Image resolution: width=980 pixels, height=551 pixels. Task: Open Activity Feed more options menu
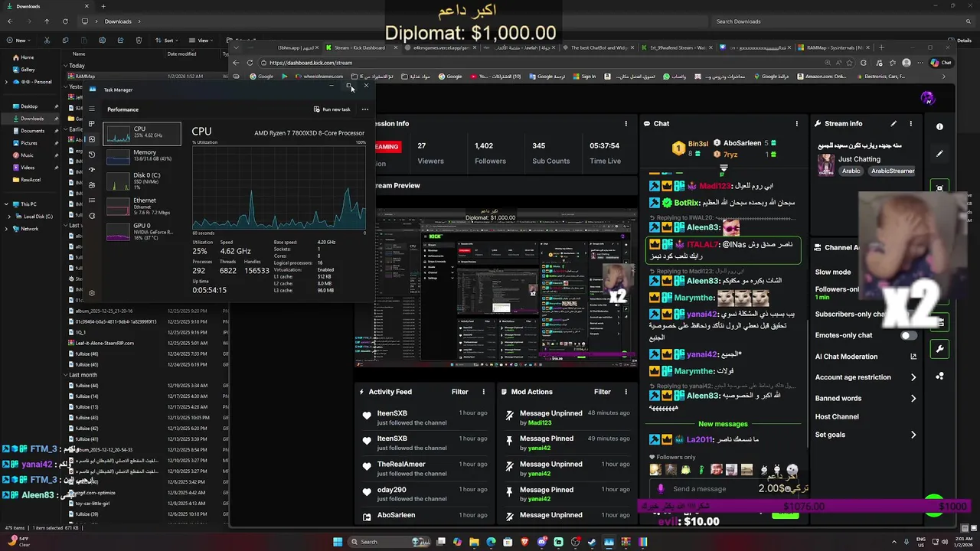[483, 392]
